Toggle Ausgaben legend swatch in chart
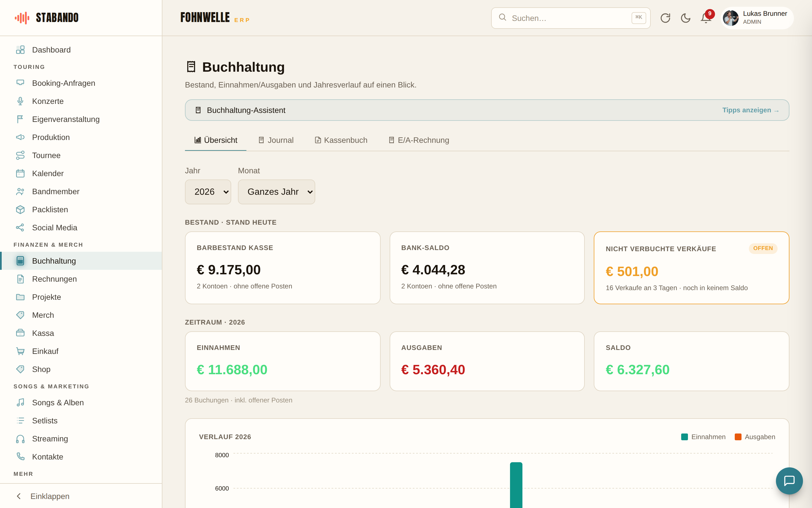 click(x=738, y=437)
